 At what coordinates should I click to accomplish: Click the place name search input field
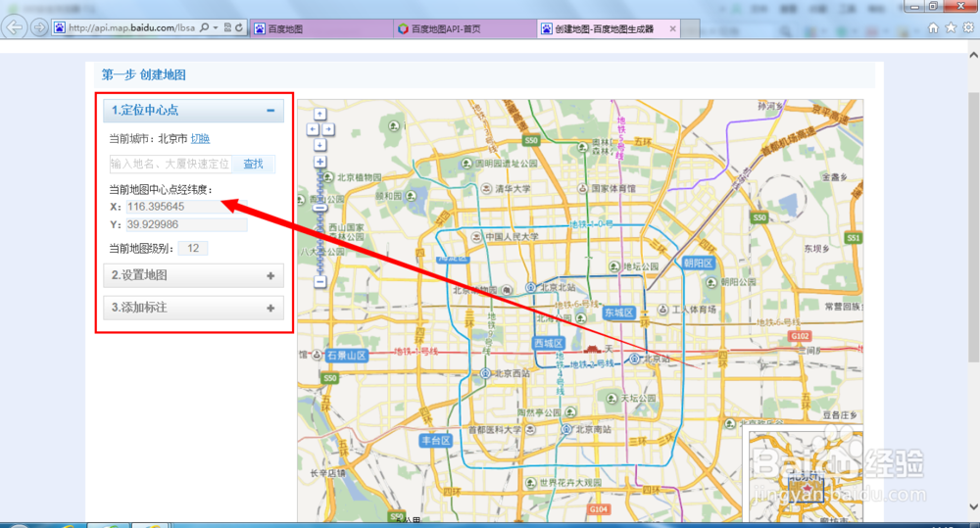171,164
